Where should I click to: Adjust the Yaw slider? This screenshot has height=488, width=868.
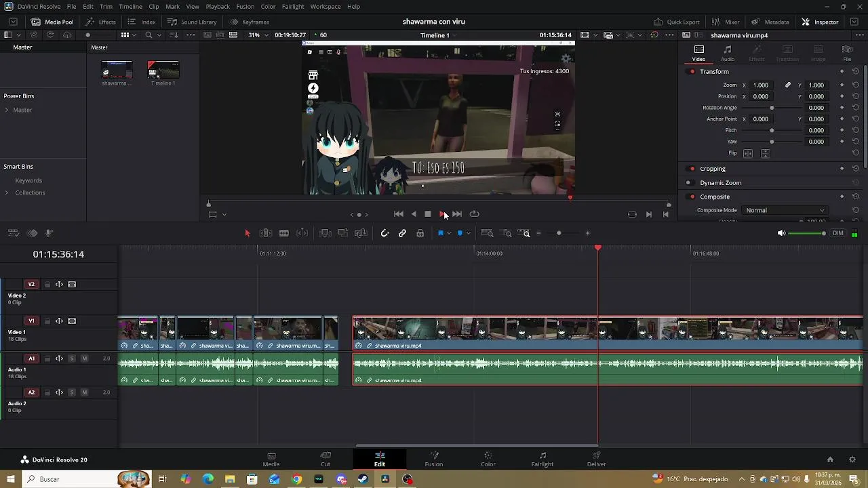click(772, 142)
